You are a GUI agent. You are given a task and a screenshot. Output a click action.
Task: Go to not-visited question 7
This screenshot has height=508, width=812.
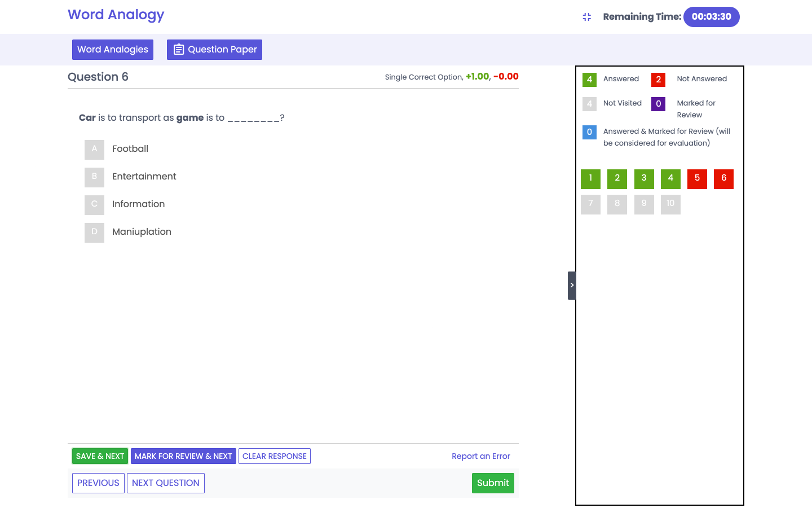590,204
